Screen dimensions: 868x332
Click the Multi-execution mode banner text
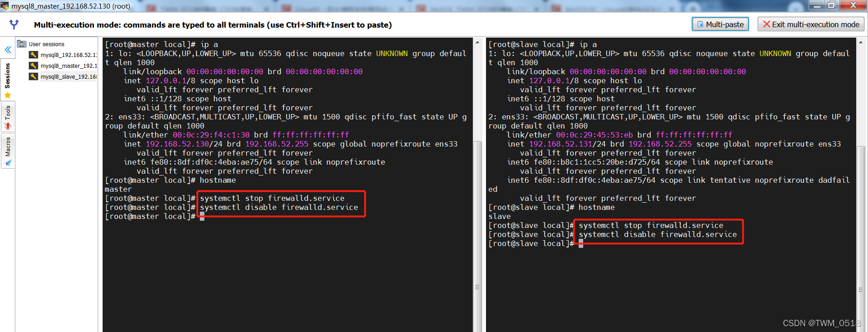213,25
